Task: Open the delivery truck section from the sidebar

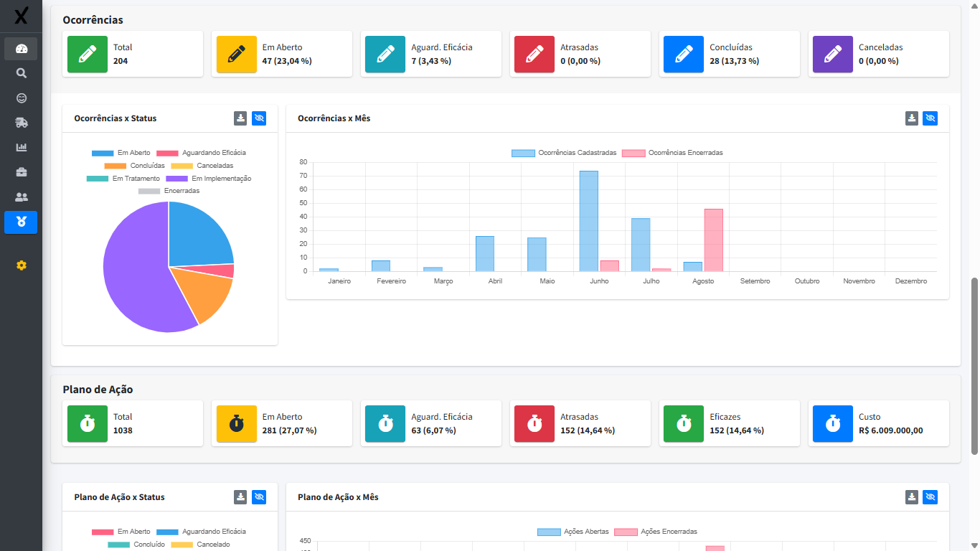Action: [x=21, y=122]
